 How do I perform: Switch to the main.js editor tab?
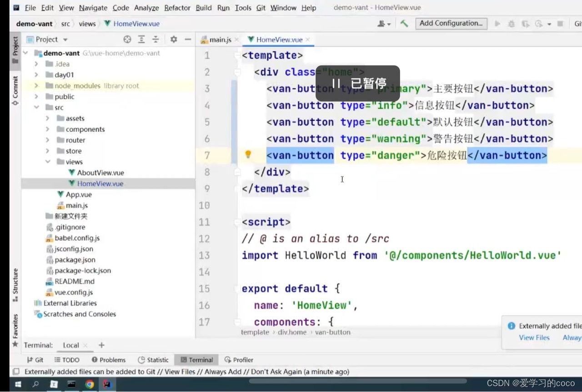point(219,40)
